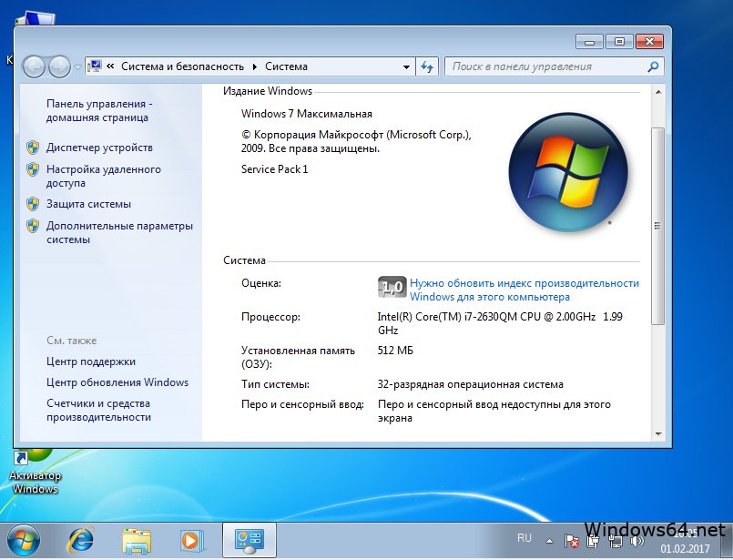733x560 pixels.
Task: Click the 1,0 performance rating badge
Action: pyautogui.click(x=392, y=287)
